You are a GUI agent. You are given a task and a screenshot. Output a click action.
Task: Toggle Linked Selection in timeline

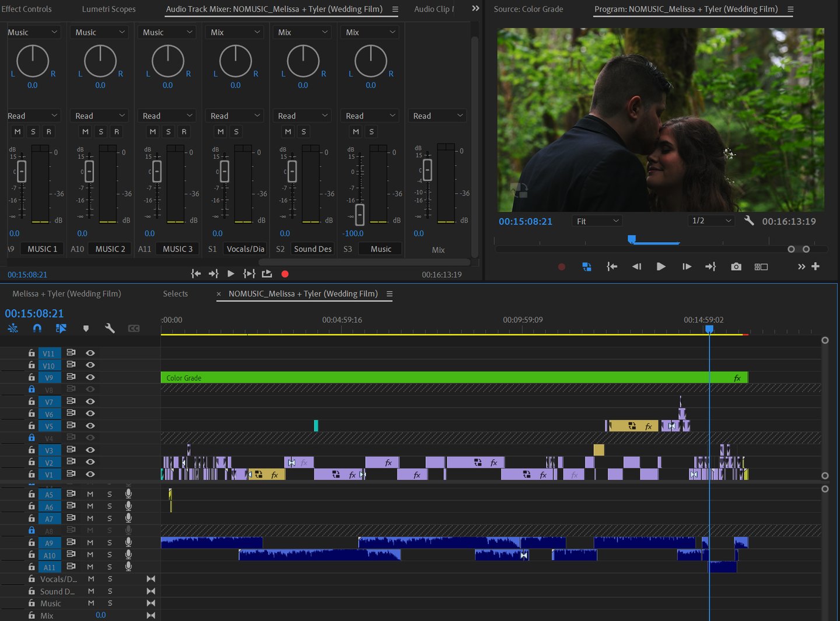pyautogui.click(x=61, y=328)
